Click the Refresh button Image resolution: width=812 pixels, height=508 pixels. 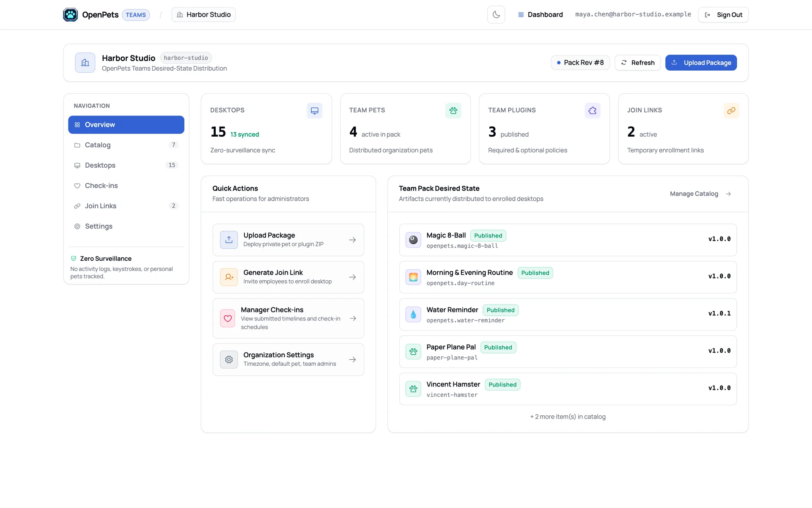point(637,63)
